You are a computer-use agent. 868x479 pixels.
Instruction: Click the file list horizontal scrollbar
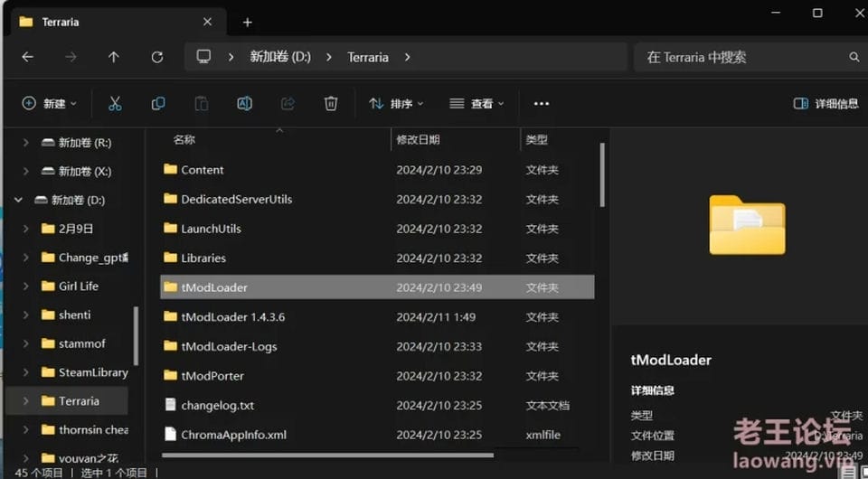click(327, 456)
